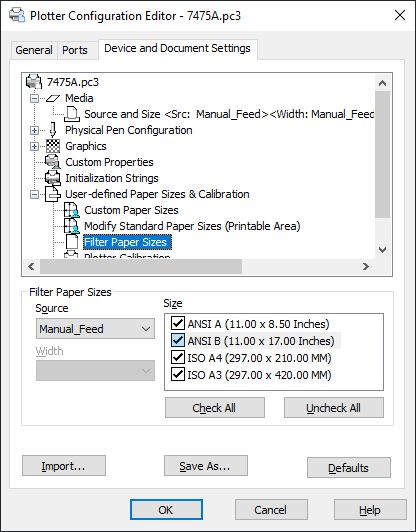This screenshot has width=416, height=532.
Task: Open the Custom Properties printer icon
Action: pos(53,162)
